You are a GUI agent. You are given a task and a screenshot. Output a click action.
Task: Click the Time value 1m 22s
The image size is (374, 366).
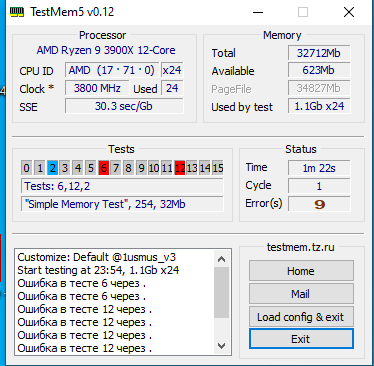tap(319, 168)
